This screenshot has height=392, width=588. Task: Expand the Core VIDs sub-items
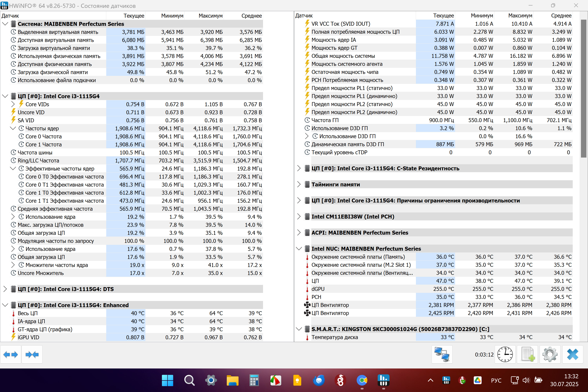tap(13, 104)
